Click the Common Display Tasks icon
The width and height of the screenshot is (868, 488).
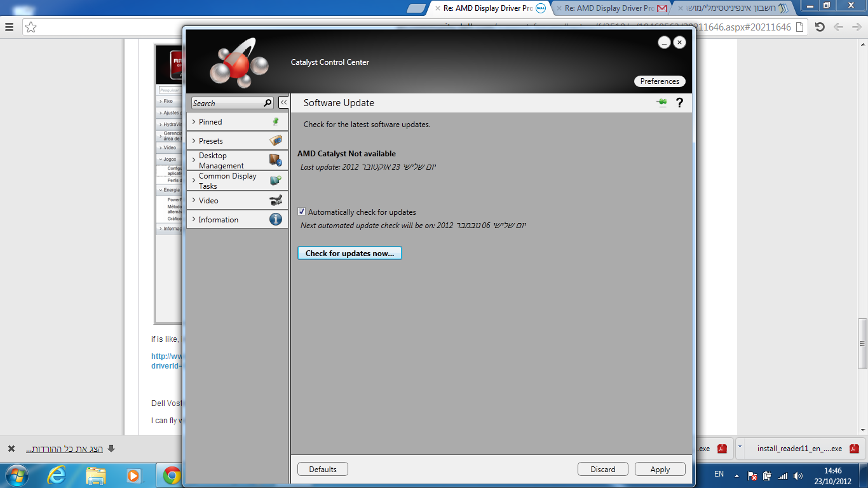(x=275, y=180)
